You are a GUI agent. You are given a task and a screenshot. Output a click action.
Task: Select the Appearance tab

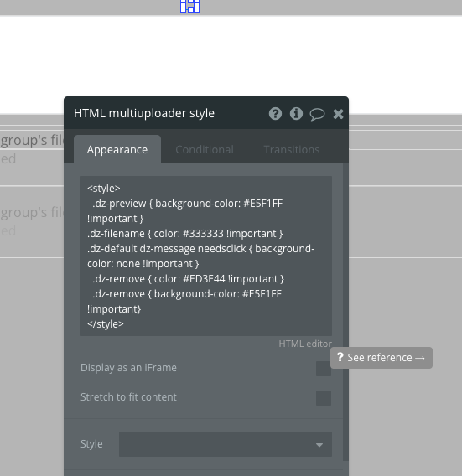click(117, 150)
